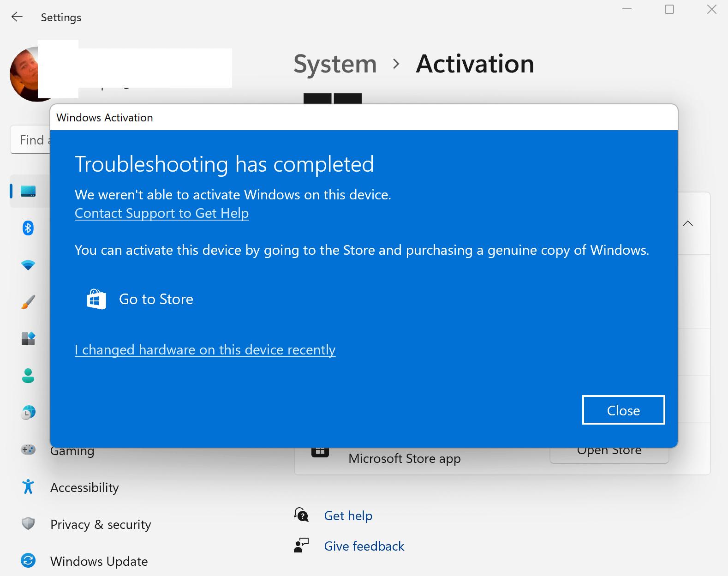Open Accessibility settings
The width and height of the screenshot is (728, 576).
pyautogui.click(x=84, y=487)
